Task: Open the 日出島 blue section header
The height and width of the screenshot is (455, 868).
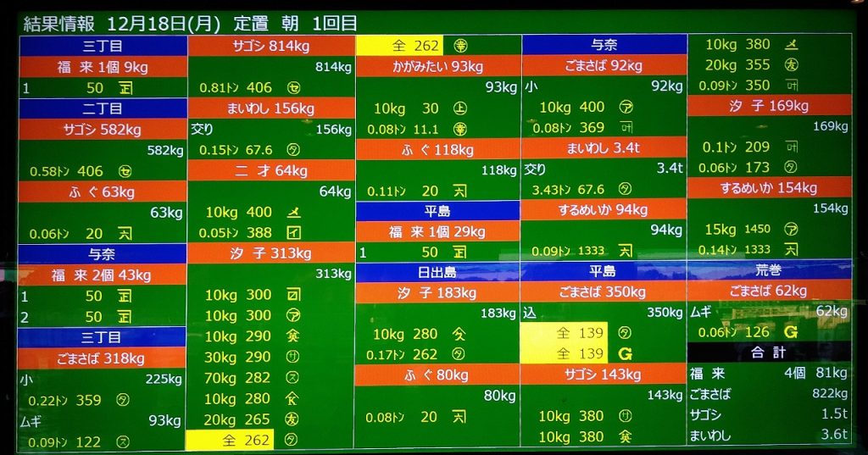Action: 437,272
